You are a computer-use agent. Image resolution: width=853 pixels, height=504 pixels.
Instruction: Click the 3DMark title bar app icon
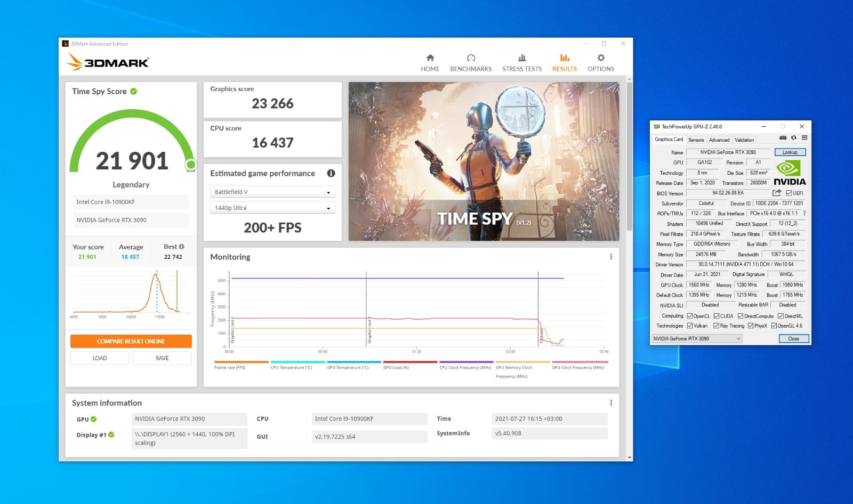(x=66, y=44)
